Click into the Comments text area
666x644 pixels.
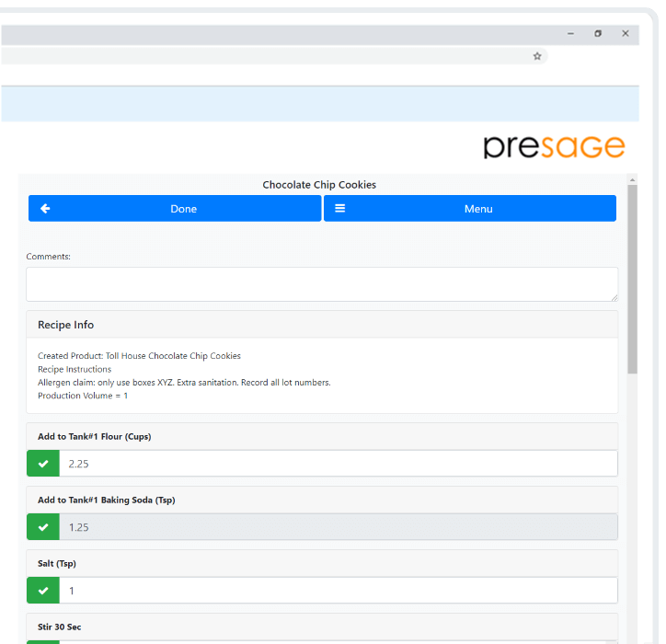tap(322, 284)
